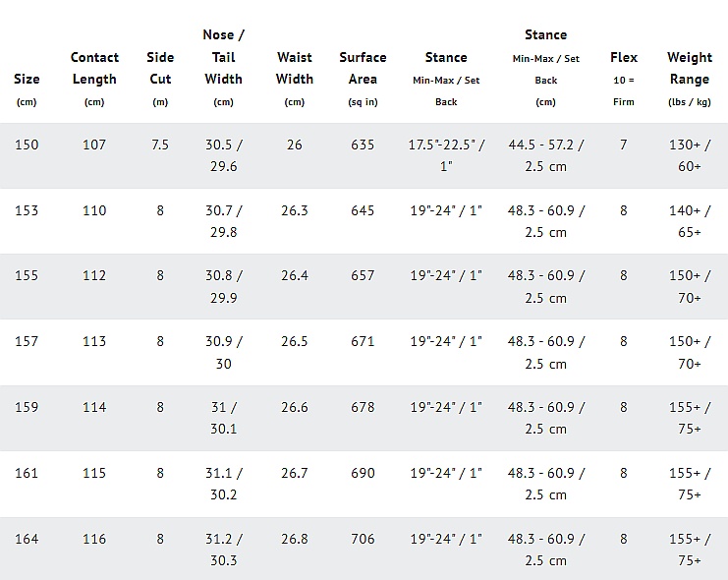This screenshot has width=728, height=580.
Task: Click the 164 size cell
Action: (27, 539)
